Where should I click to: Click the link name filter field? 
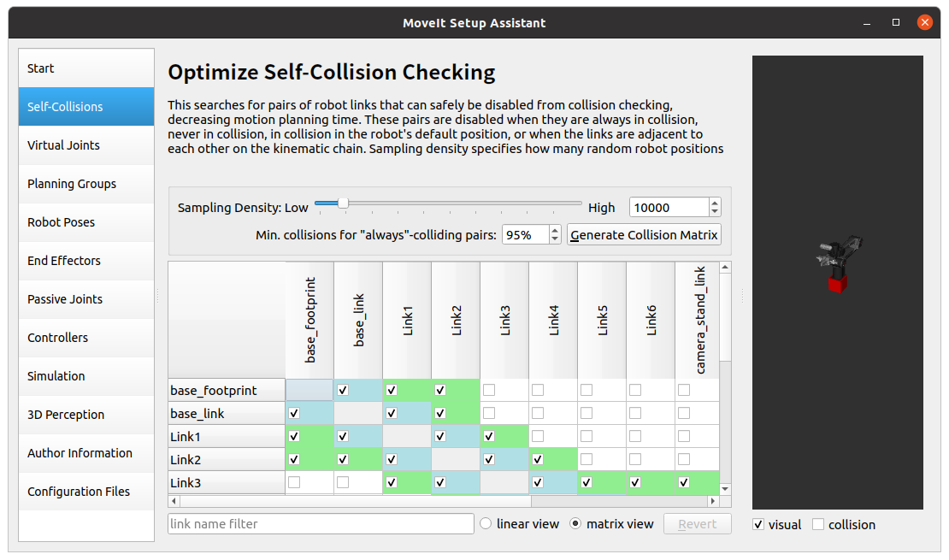tap(321, 524)
